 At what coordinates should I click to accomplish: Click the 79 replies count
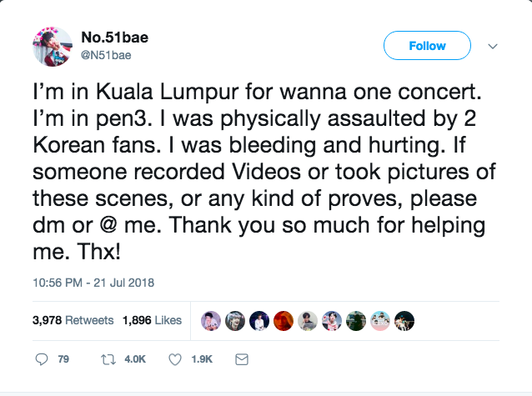tap(63, 359)
